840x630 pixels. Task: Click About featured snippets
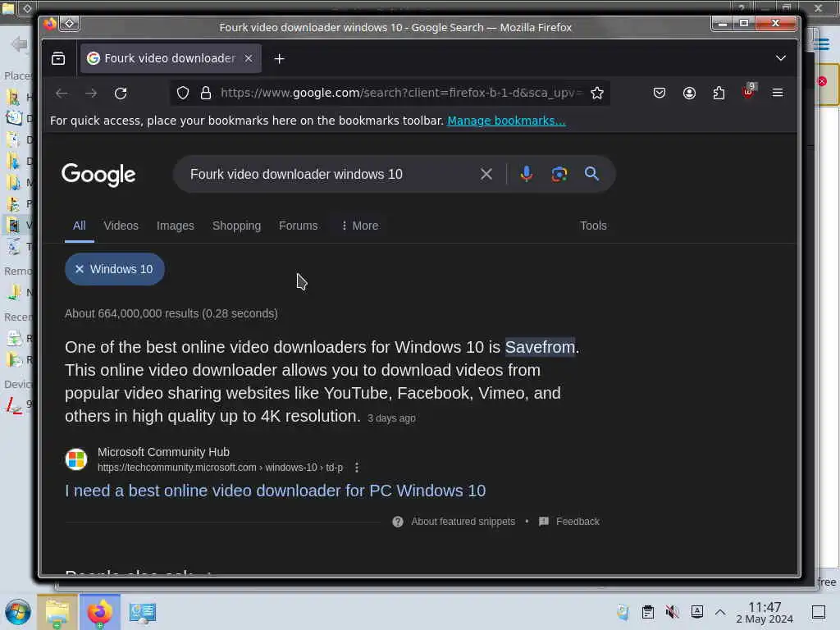click(x=463, y=522)
